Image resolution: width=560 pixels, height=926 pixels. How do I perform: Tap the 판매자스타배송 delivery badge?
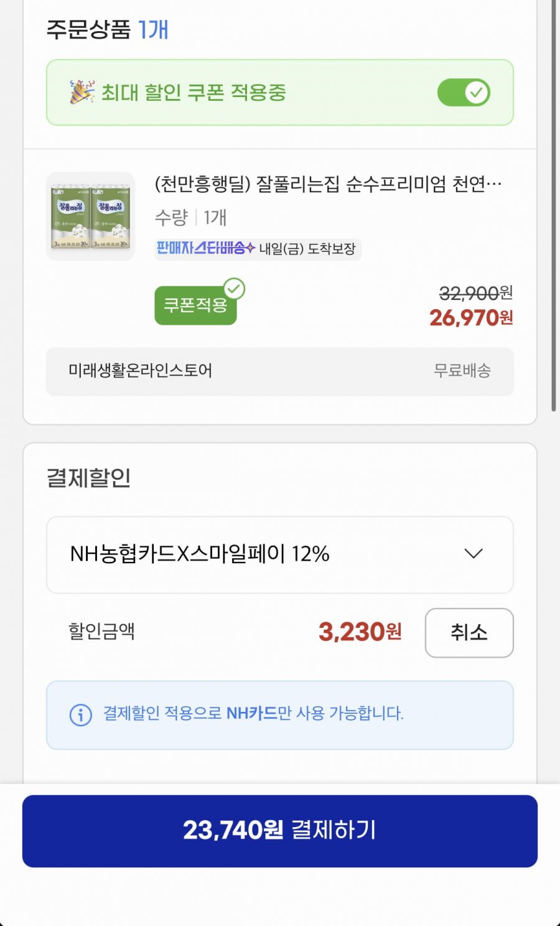[x=205, y=248]
